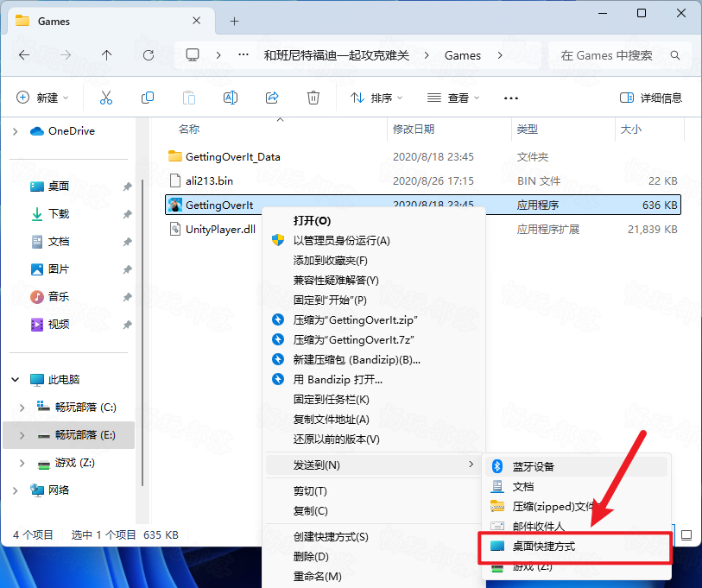Screen dimensions: 702x588
Task: Click the Share icon in toolbar
Action: pyautogui.click(x=272, y=98)
